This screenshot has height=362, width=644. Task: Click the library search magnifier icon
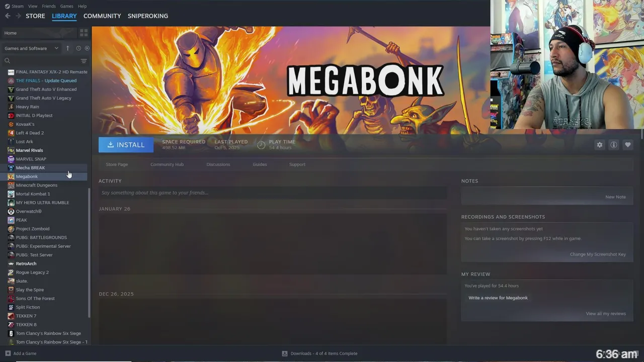7,61
